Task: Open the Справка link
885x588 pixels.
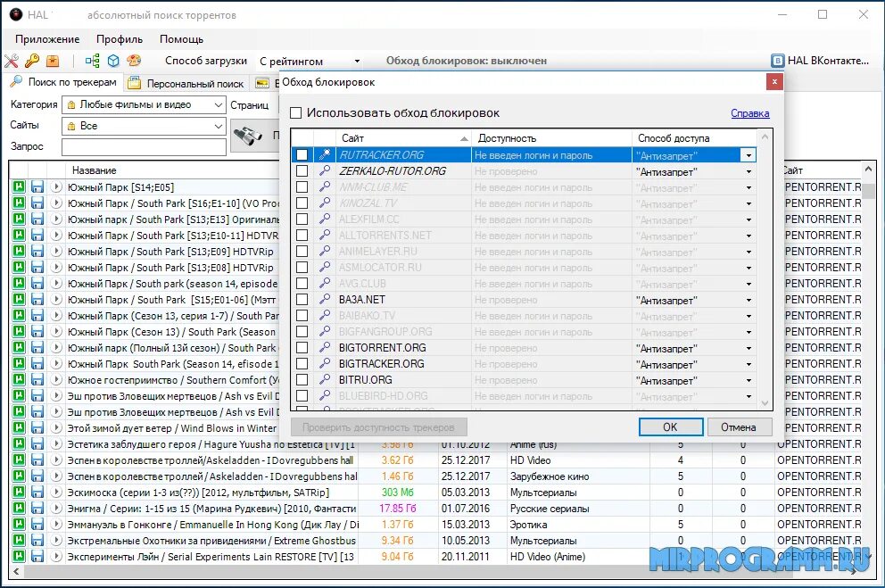Action: [749, 112]
